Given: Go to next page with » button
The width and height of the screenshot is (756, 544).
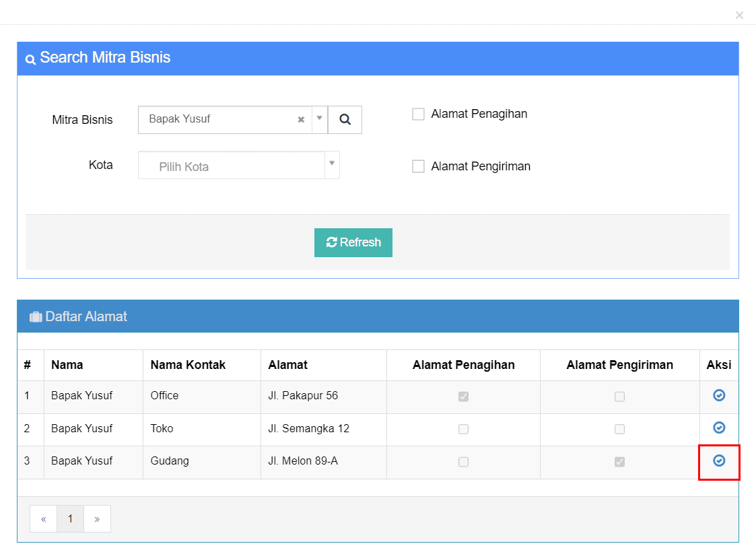Looking at the screenshot, I should tap(97, 519).
